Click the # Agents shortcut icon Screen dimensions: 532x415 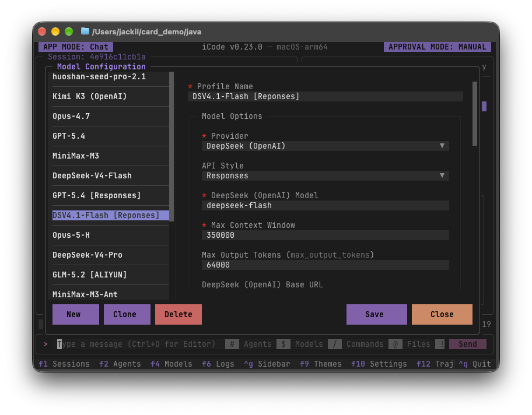click(232, 344)
